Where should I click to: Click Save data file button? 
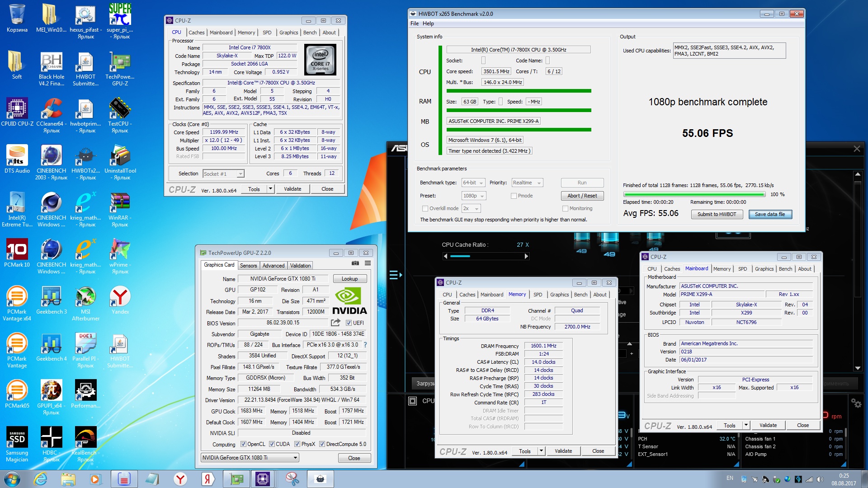pyautogui.click(x=770, y=214)
